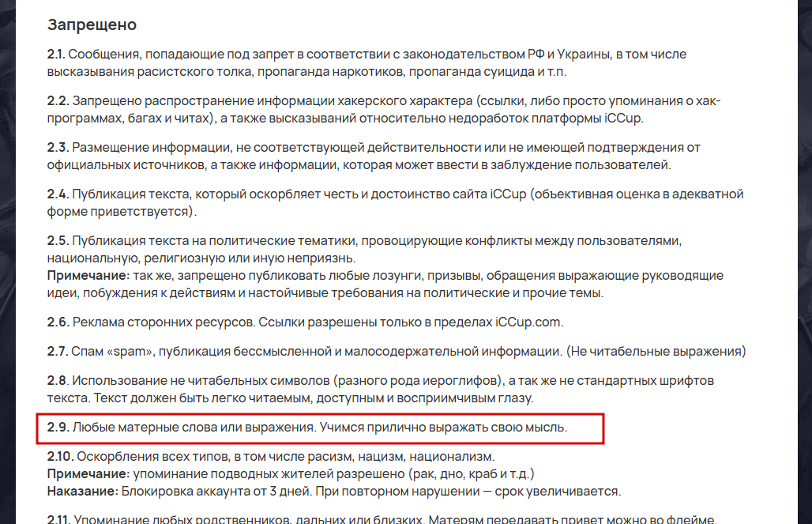The image size is (812, 524).
Task: Click "платформы iCCup" text in rule 2.2
Action: coord(579,119)
